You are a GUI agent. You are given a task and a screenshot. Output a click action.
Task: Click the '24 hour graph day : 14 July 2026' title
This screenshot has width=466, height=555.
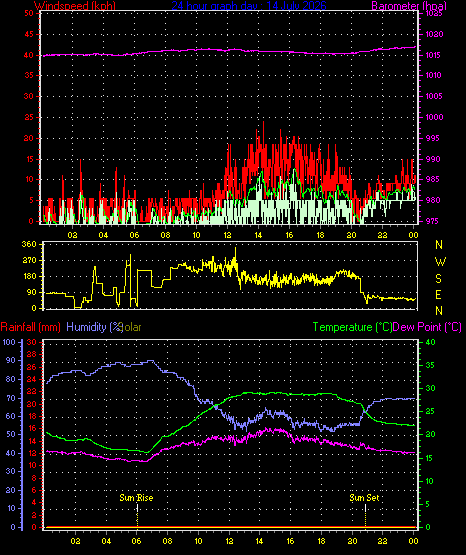pyautogui.click(x=249, y=6)
